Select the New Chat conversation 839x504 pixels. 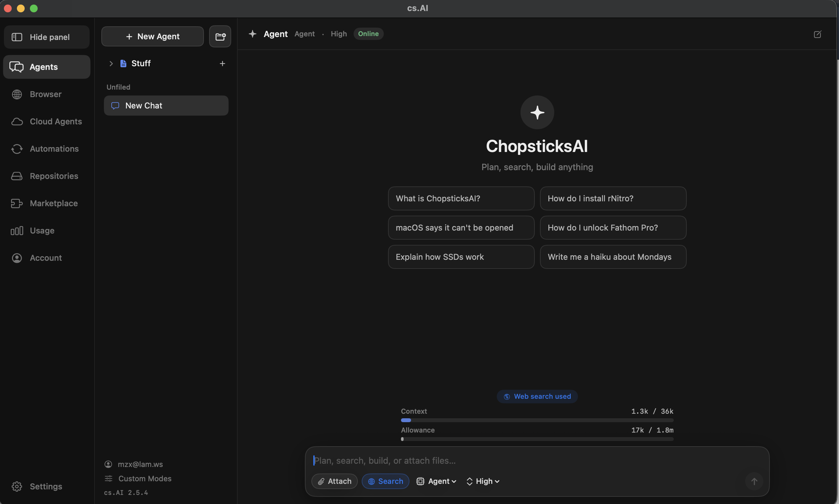(166, 106)
